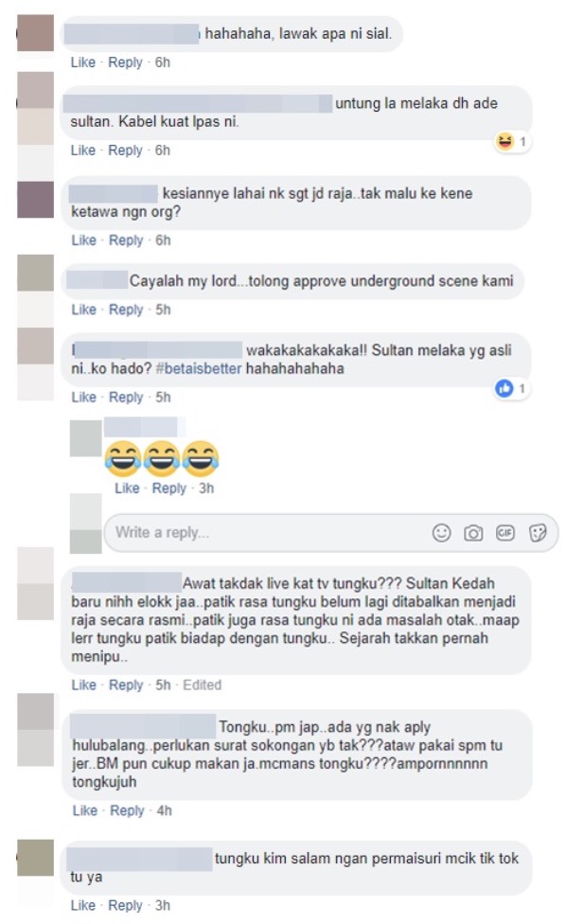Like the 'Awat takdak live kat tv' comment
Image resolution: width=583 pixels, height=924 pixels.
[83, 685]
